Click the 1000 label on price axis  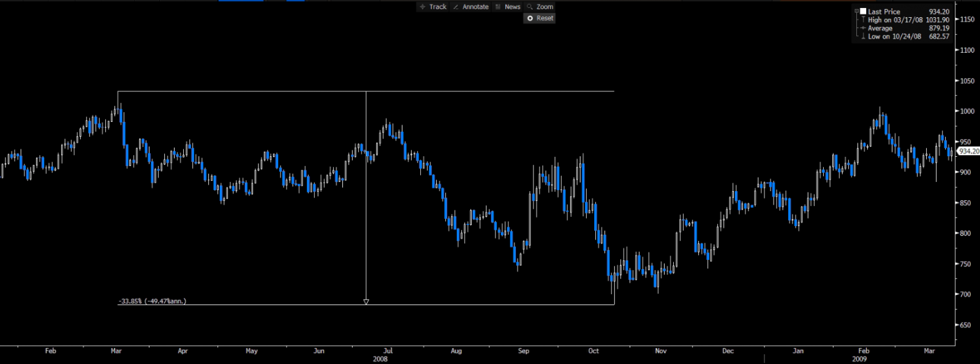[967, 111]
